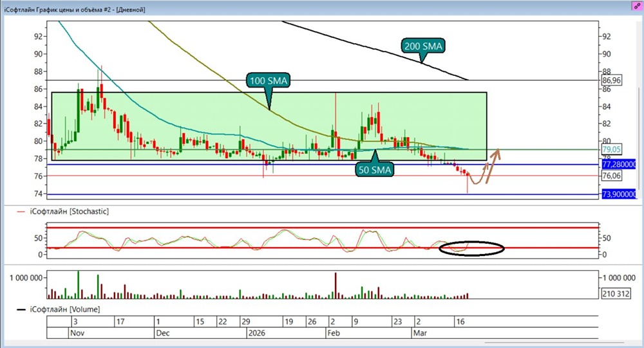This screenshot has width=644, height=348.
Task: Click the Feb month marker on timeline
Action: pos(334,333)
